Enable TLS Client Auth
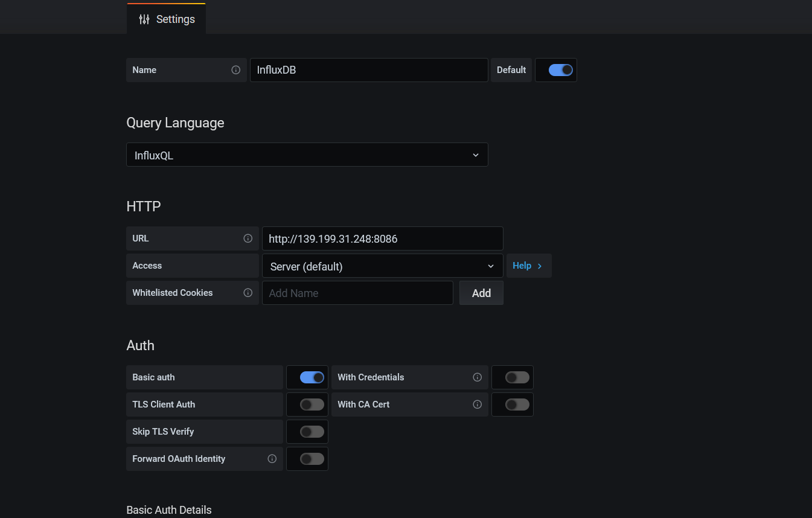812x518 pixels. tap(307, 404)
